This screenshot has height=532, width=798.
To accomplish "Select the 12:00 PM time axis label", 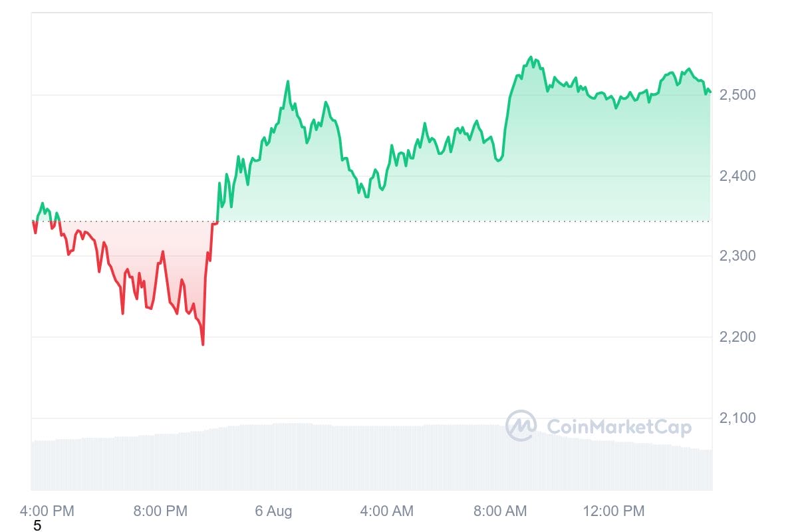I will click(x=613, y=511).
